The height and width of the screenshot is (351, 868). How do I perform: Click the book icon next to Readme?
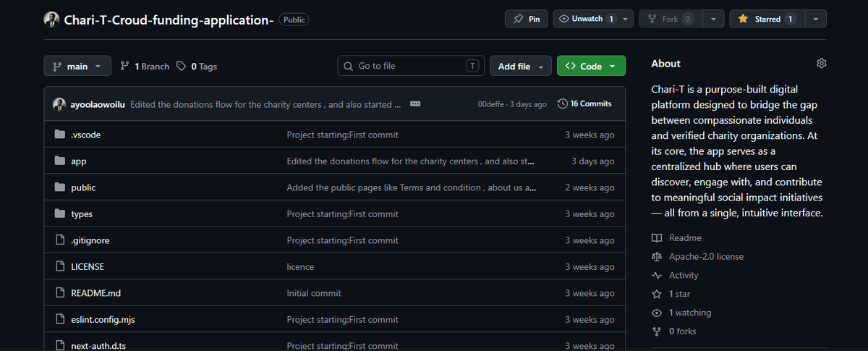657,238
